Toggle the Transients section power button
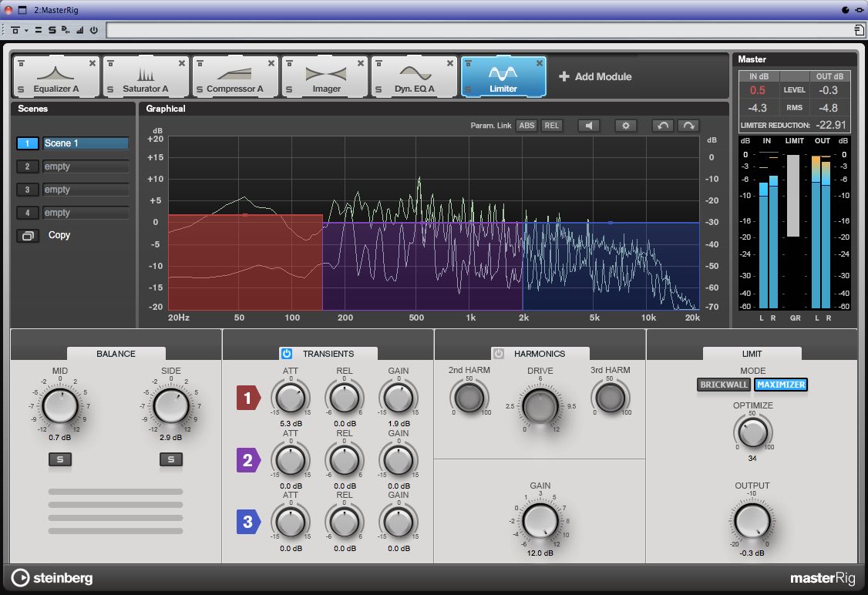The image size is (868, 595). (x=287, y=354)
